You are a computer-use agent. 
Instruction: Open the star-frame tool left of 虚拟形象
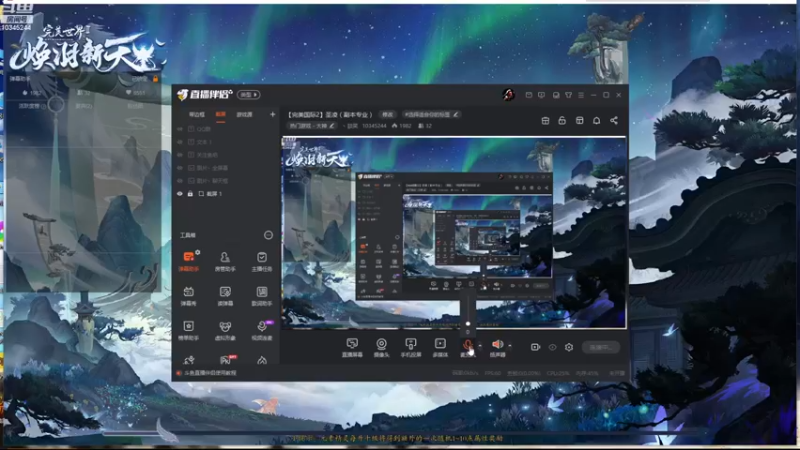[189, 330]
